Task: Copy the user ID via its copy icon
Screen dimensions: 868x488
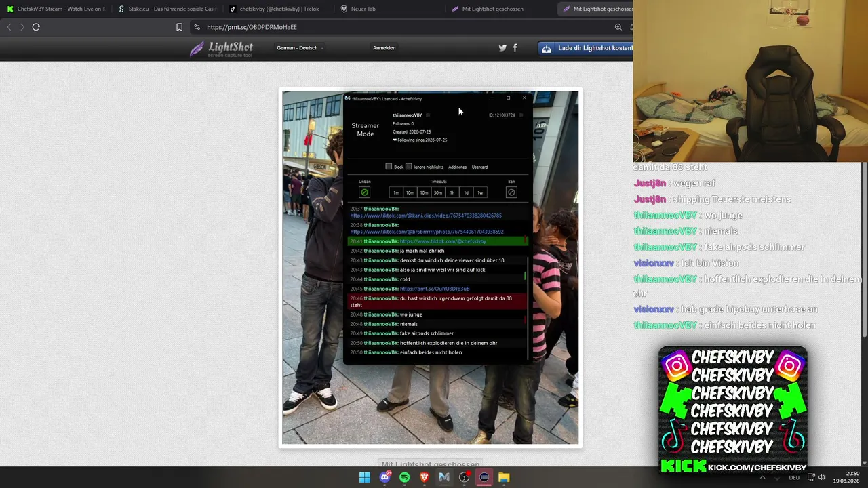Action: click(x=521, y=115)
